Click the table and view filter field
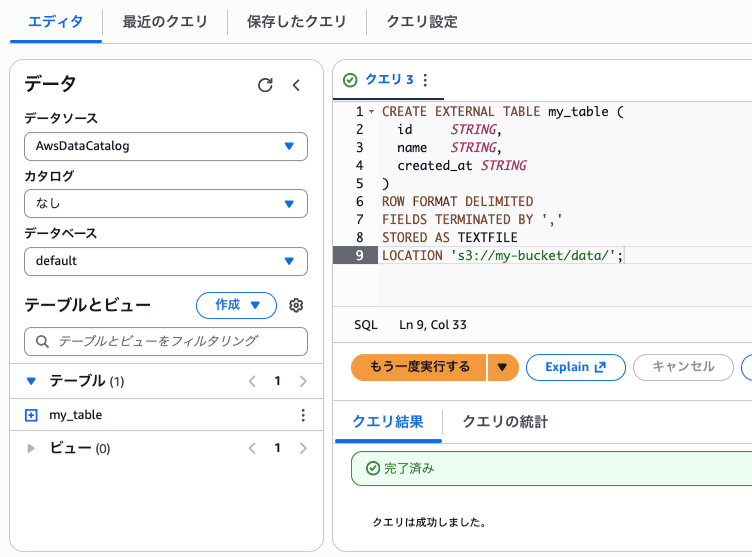The height and width of the screenshot is (557, 752). 165,341
